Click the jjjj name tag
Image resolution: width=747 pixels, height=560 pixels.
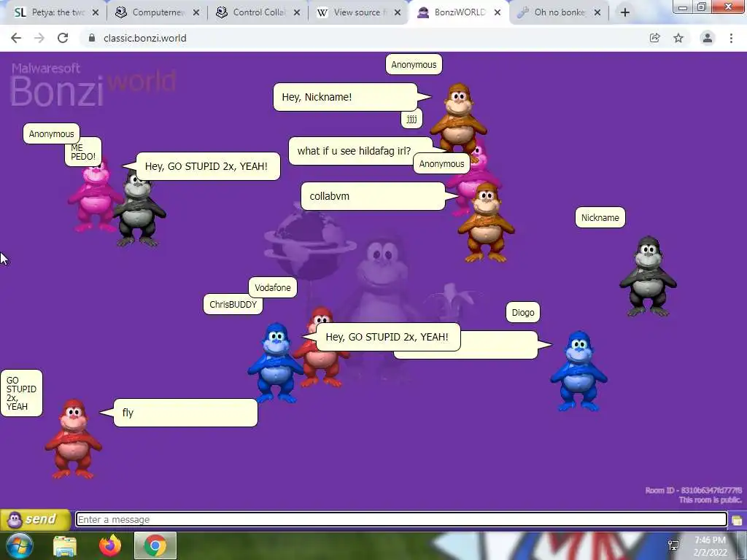tap(411, 119)
